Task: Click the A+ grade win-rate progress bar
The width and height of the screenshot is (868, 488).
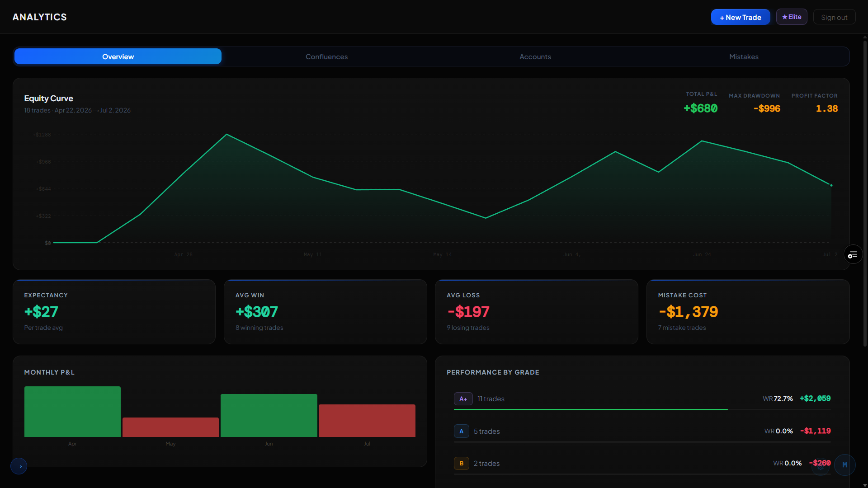Action: [642, 409]
